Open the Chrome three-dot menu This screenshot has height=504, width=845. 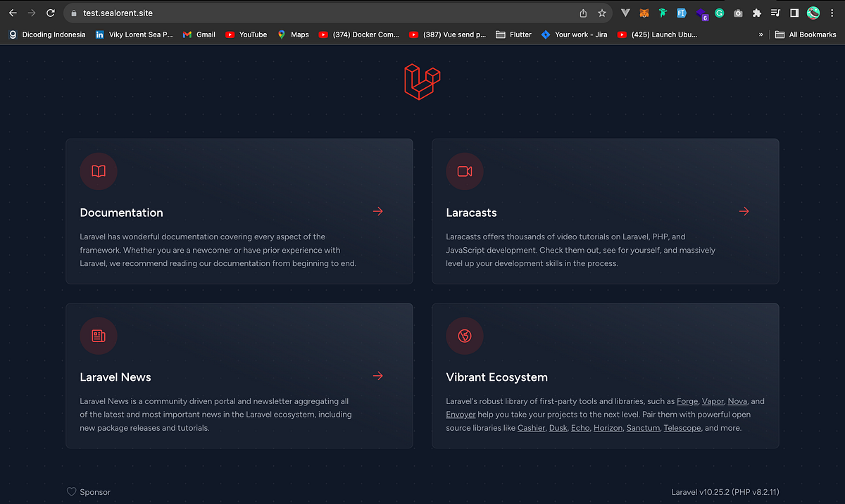coord(832,13)
